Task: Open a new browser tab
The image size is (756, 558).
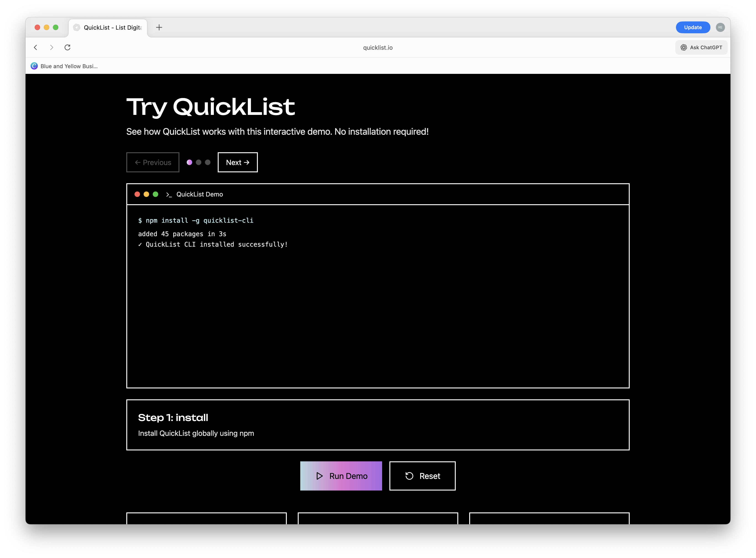Action: (159, 27)
